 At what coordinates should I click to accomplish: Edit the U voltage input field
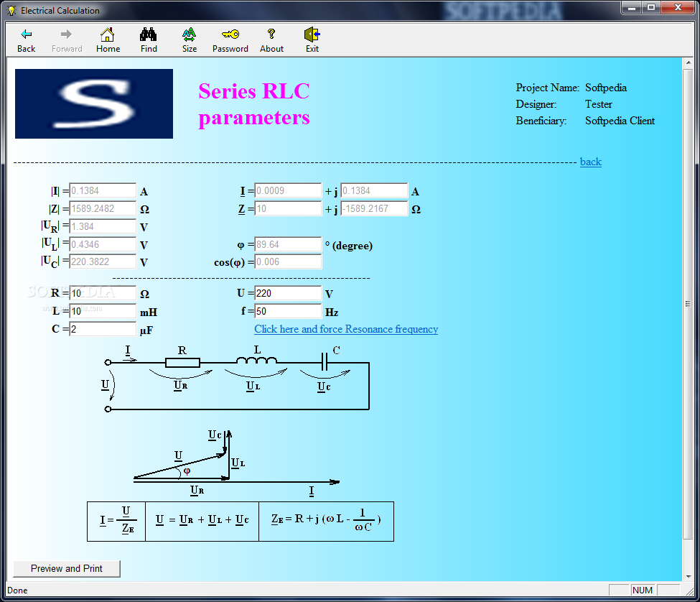click(x=288, y=293)
